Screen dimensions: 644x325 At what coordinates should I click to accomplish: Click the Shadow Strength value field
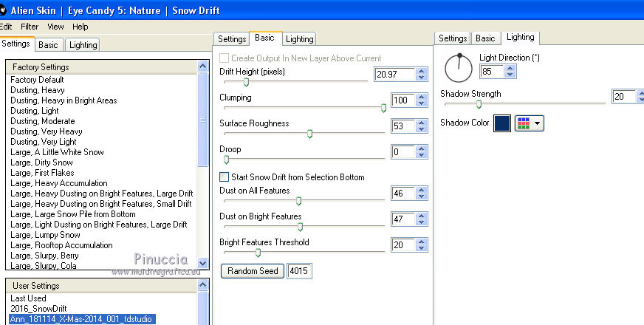pyautogui.click(x=624, y=97)
